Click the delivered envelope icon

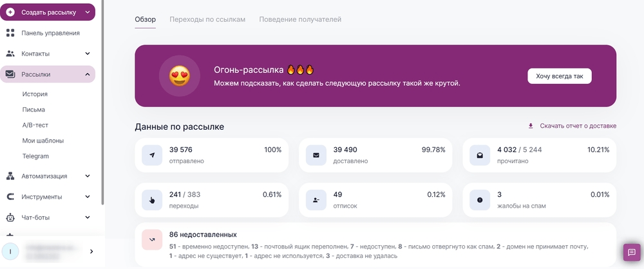[x=316, y=155]
